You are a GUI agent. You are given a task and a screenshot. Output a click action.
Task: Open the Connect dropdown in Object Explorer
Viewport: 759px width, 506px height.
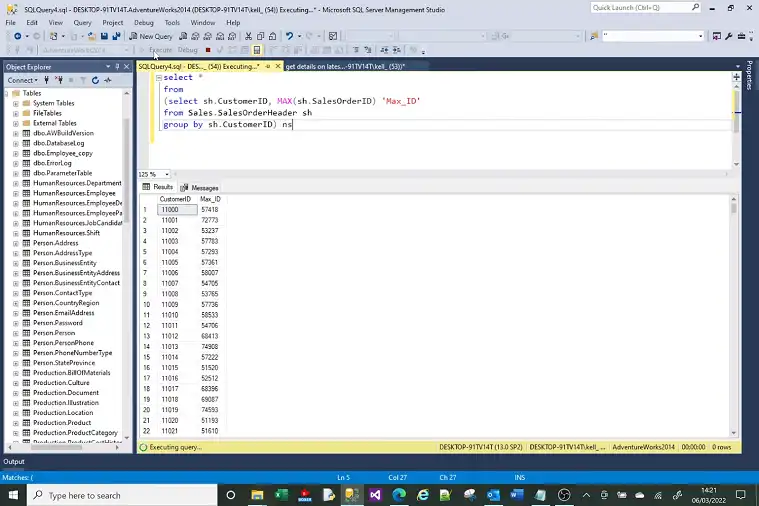[x=22, y=80]
